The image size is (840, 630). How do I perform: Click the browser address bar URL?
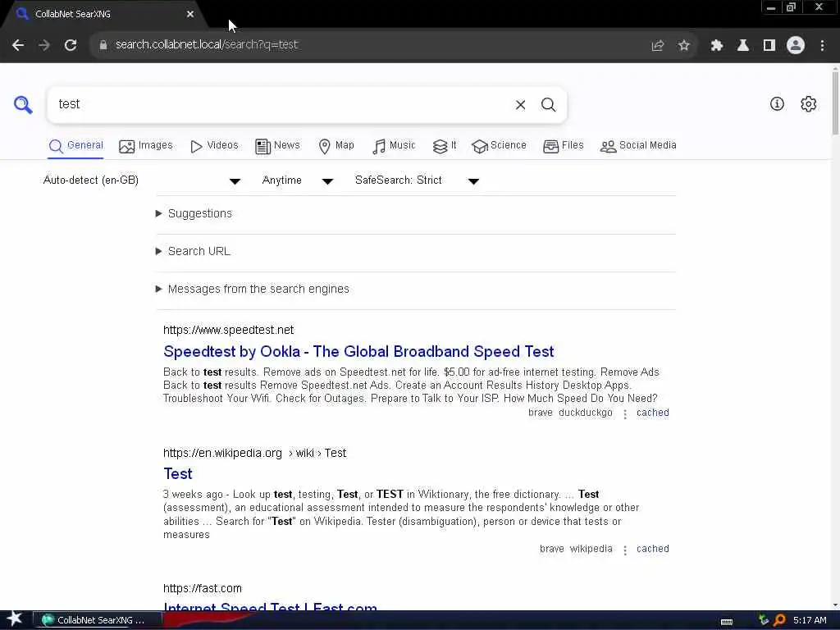pyautogui.click(x=207, y=45)
